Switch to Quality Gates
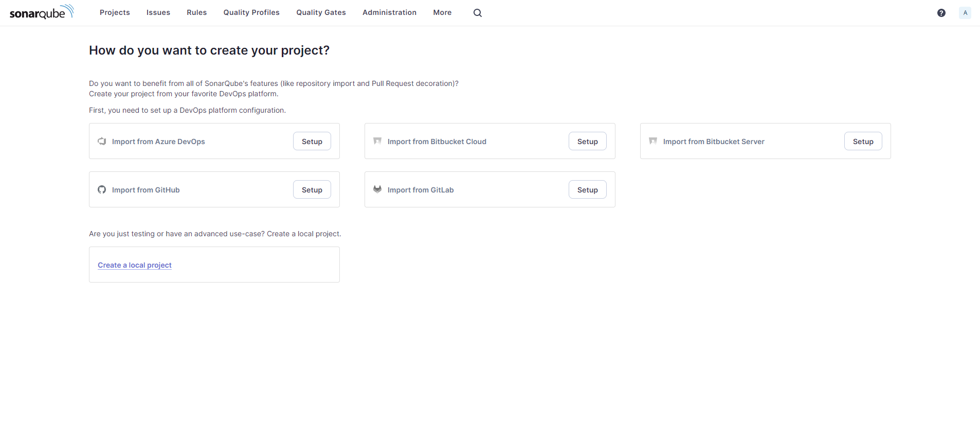980x438 pixels. coord(321,12)
